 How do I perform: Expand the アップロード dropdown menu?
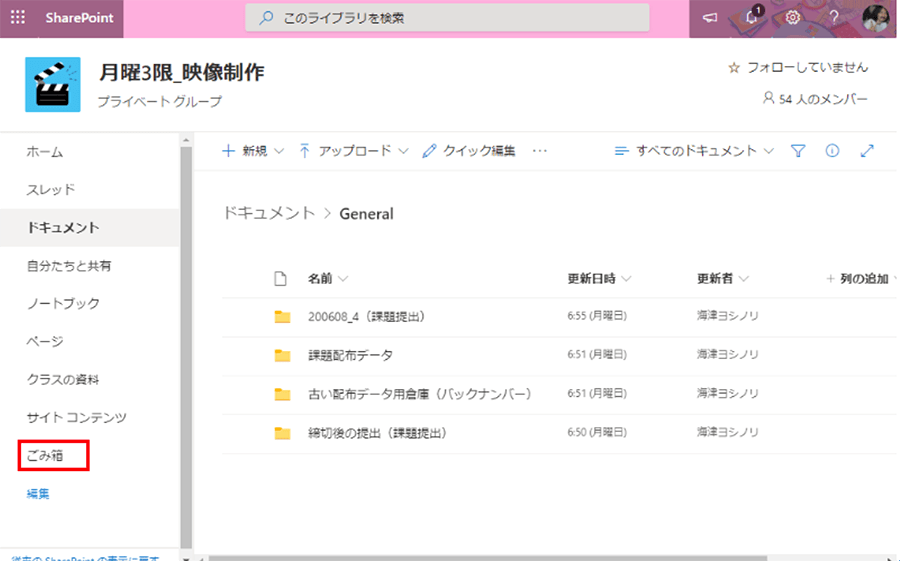point(354,151)
